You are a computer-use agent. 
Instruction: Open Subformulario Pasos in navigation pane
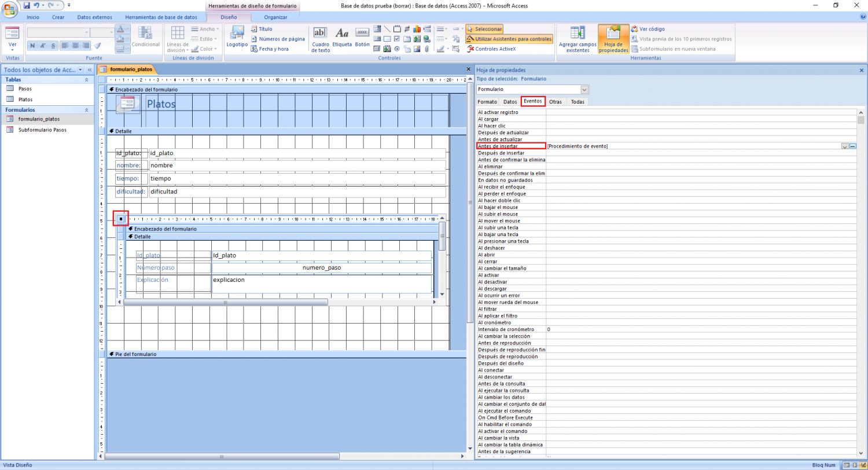(x=42, y=130)
